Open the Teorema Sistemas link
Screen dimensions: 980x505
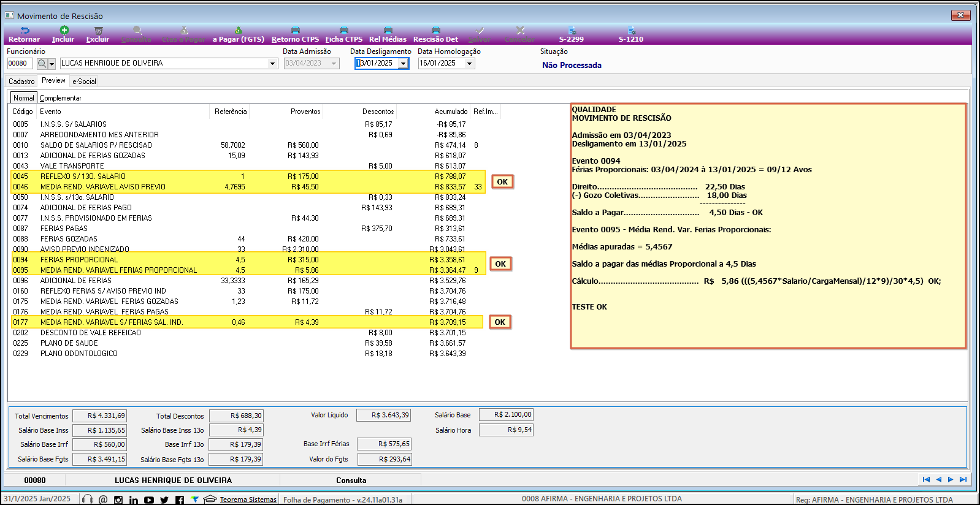tap(248, 499)
